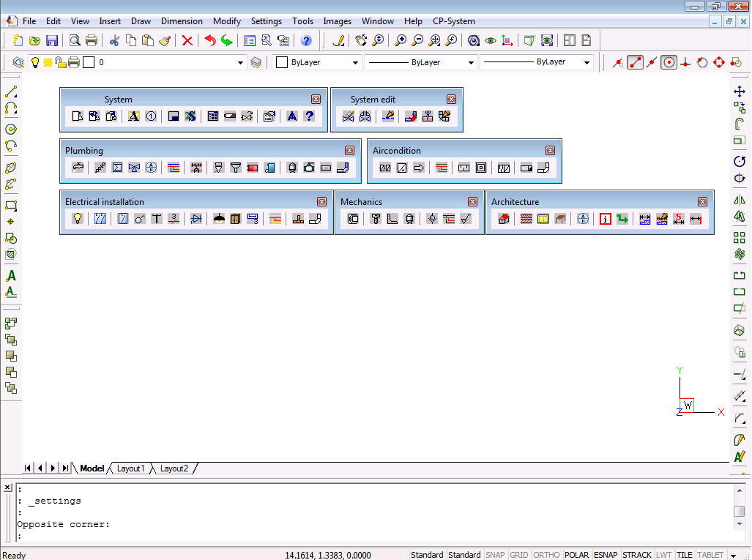Select the Text tool A in left toolbar

point(11,276)
